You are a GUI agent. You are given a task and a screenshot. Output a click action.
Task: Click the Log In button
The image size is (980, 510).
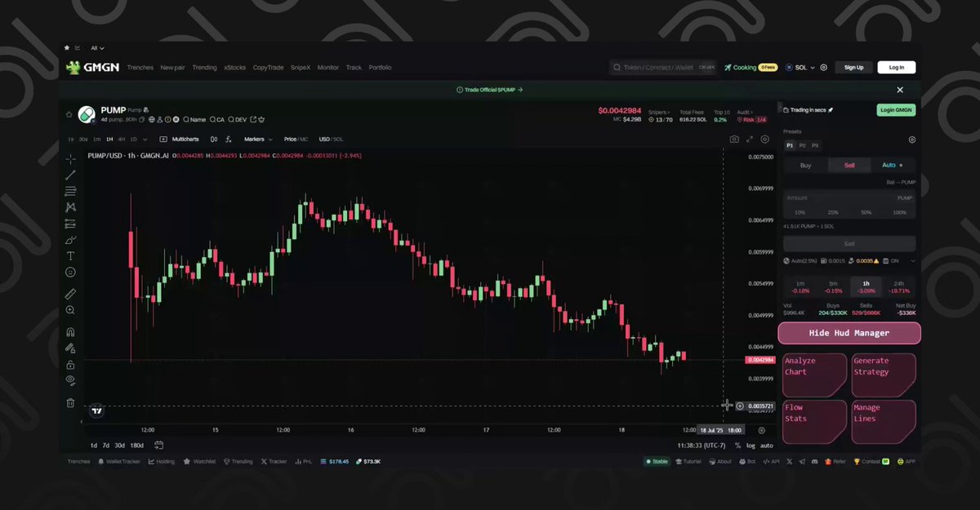tap(897, 68)
